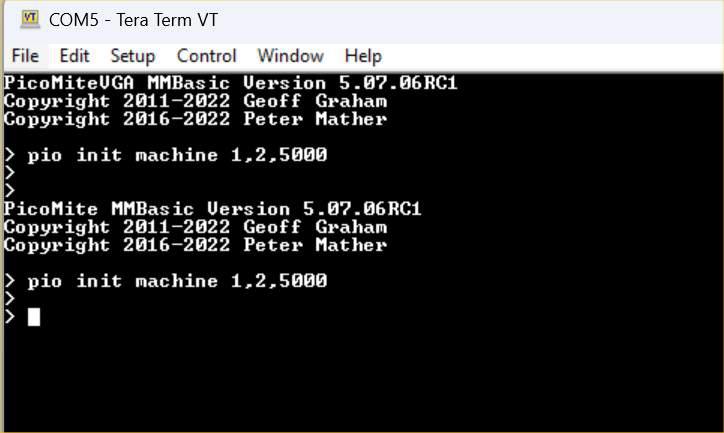Open the Setup menu
724x433 pixels.
click(x=132, y=56)
